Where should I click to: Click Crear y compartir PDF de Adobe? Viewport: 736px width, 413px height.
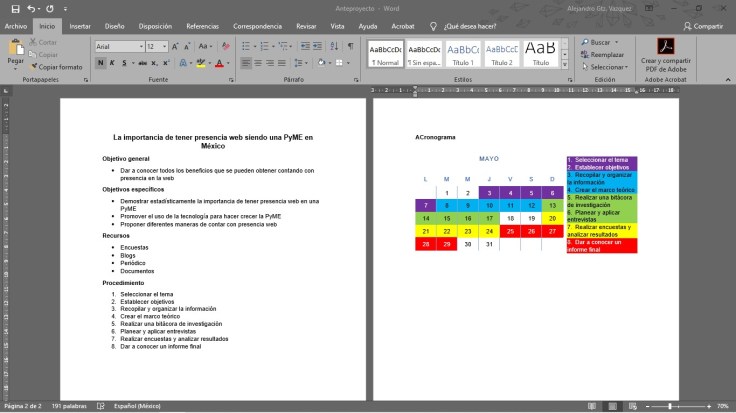(x=666, y=55)
